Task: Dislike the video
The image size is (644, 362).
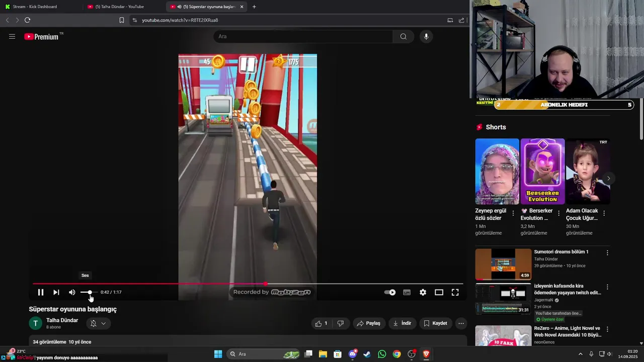Action: tap(341, 323)
